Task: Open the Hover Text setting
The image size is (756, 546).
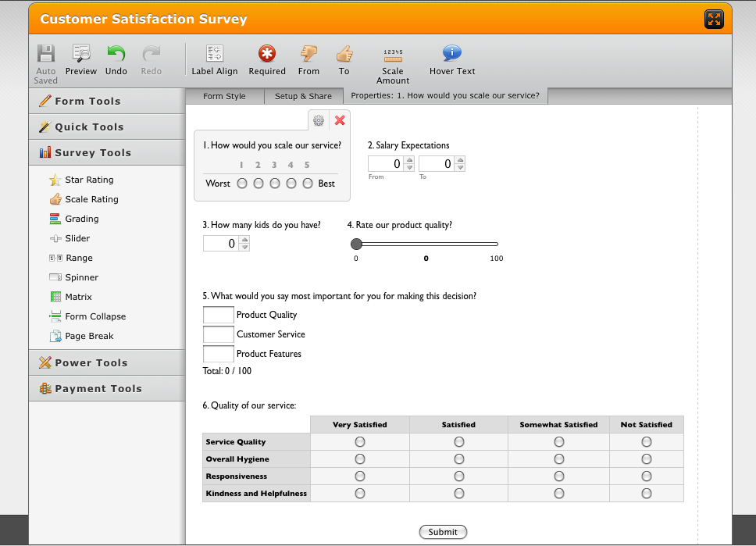Action: point(452,54)
